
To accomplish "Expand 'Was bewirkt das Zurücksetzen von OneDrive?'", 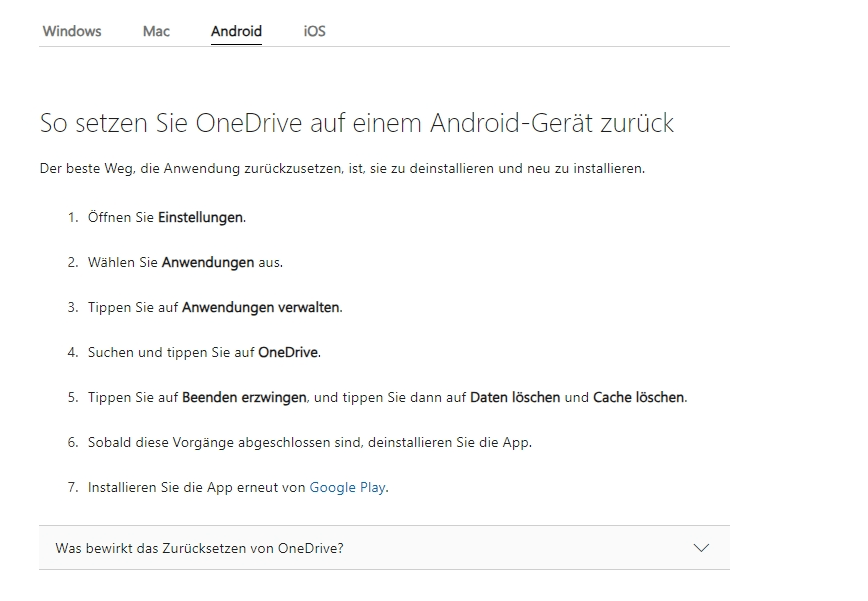I will pyautogui.click(x=384, y=548).
